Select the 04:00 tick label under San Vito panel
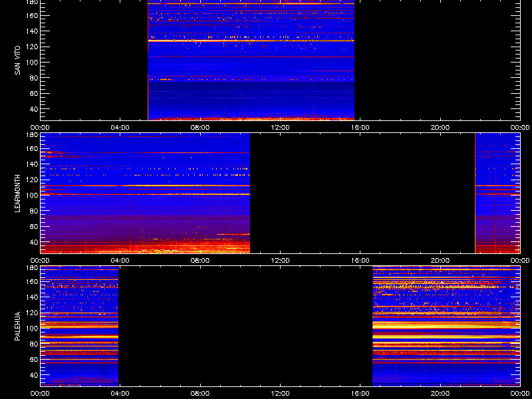 tap(120, 128)
